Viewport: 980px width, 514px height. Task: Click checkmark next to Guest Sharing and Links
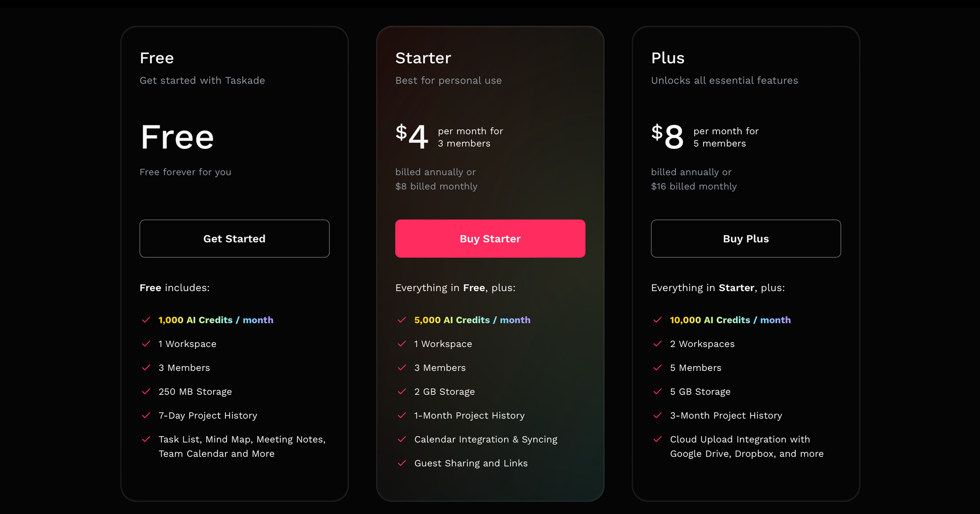[402, 463]
